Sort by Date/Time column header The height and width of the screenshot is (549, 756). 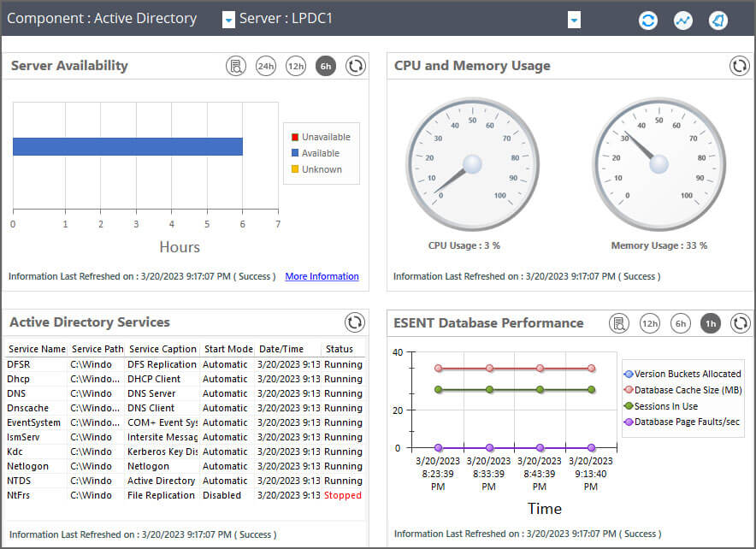point(288,349)
